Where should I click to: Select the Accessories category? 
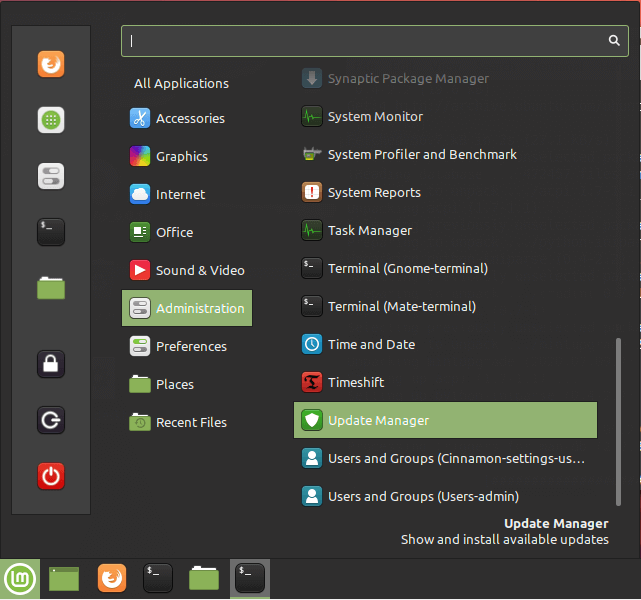tap(189, 118)
